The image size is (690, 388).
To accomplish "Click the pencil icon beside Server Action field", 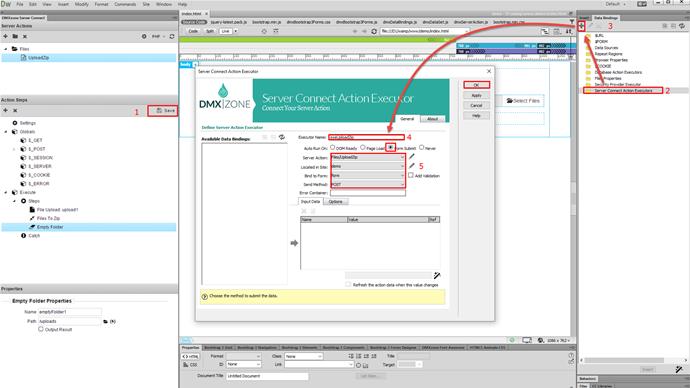I will (411, 157).
